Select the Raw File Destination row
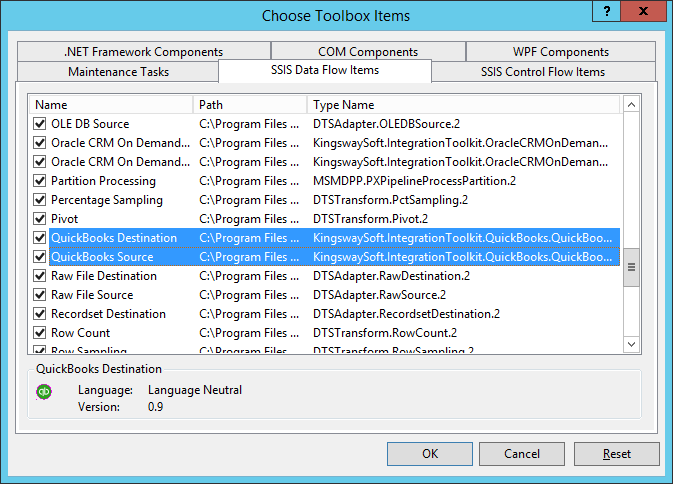This screenshot has width=673, height=484. (324, 276)
